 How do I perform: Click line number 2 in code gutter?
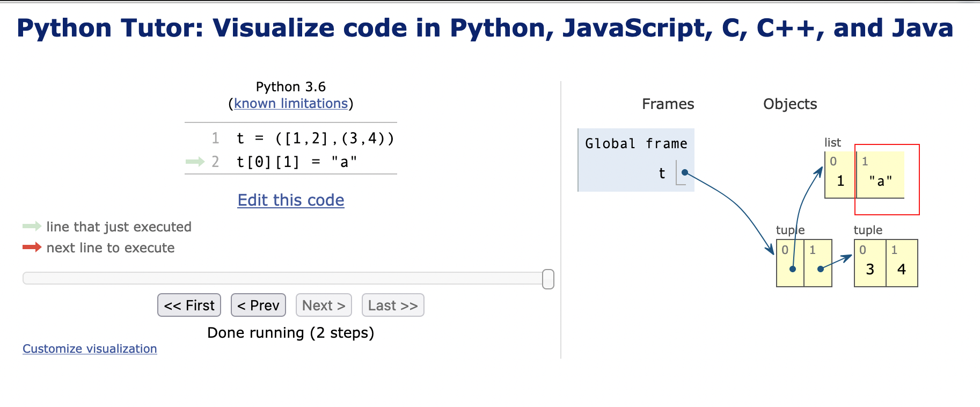pyautogui.click(x=215, y=162)
